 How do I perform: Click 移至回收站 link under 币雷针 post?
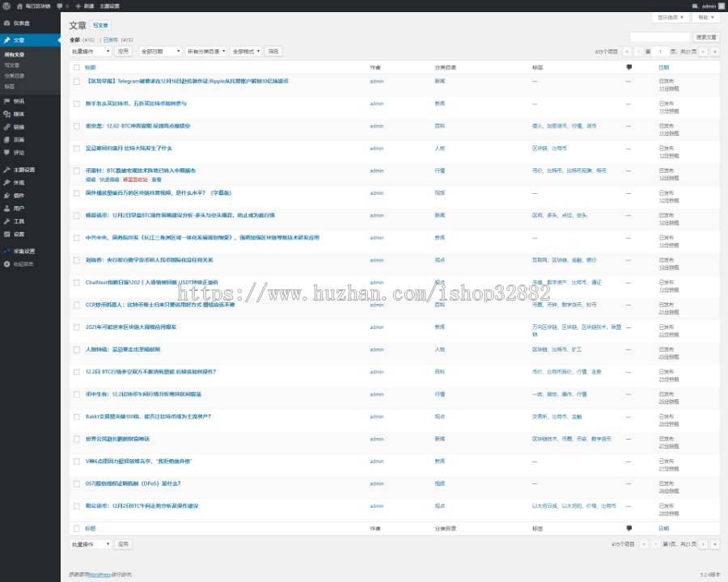pyautogui.click(x=135, y=179)
